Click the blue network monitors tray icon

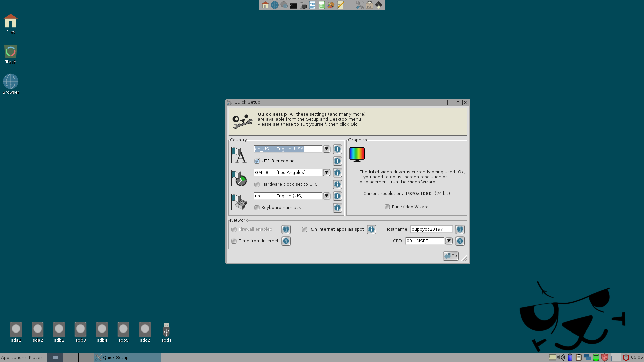click(587, 357)
